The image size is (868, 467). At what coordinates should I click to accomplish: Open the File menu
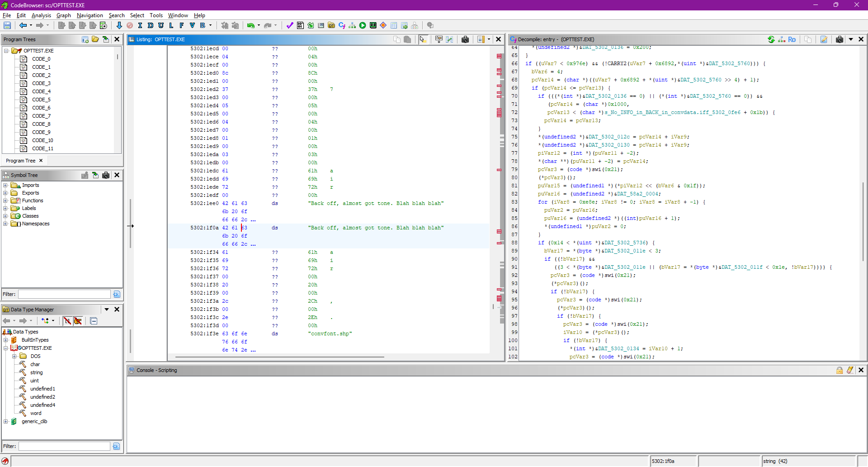(7, 15)
